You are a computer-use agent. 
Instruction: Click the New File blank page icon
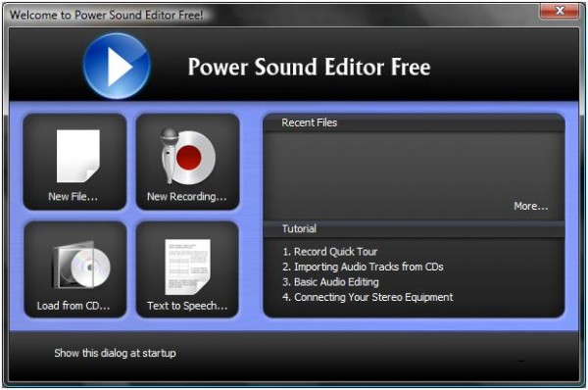[x=78, y=156]
